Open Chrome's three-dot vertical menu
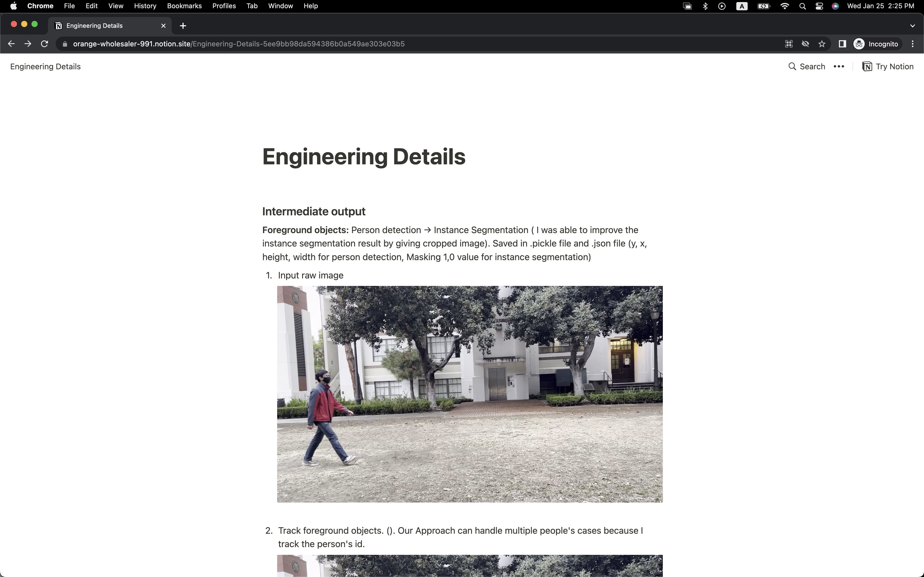The height and width of the screenshot is (577, 924). pyautogui.click(x=913, y=44)
